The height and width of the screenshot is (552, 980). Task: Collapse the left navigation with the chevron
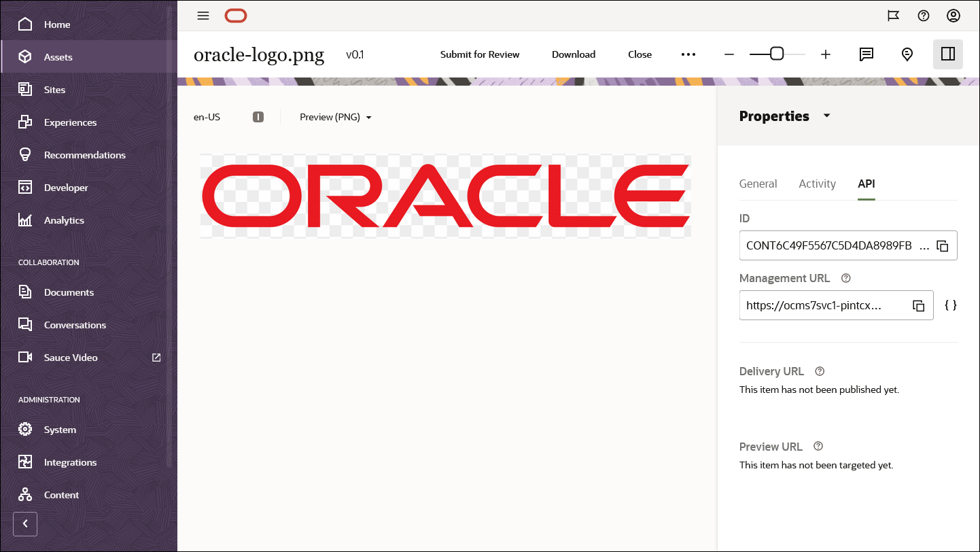(x=25, y=524)
